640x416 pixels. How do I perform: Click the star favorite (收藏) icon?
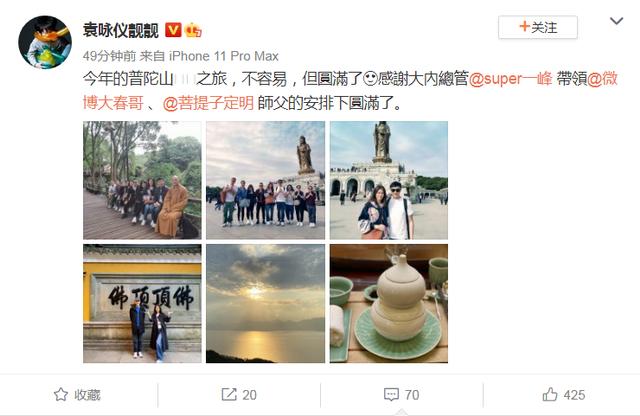(61, 395)
